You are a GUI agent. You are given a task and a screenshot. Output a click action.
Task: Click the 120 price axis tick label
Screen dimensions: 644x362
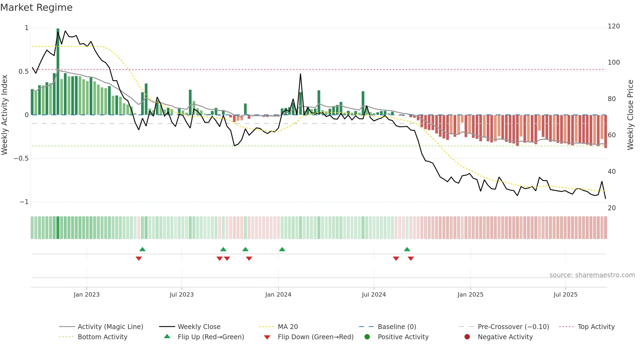pos(614,26)
